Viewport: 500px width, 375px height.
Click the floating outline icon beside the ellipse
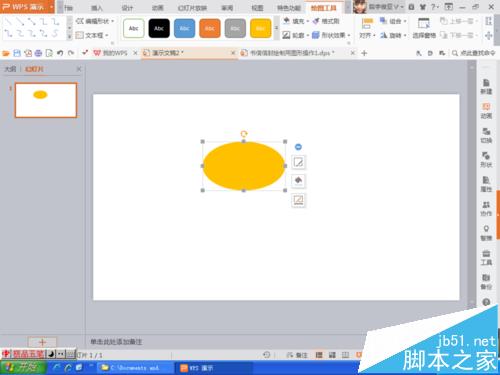point(298,200)
